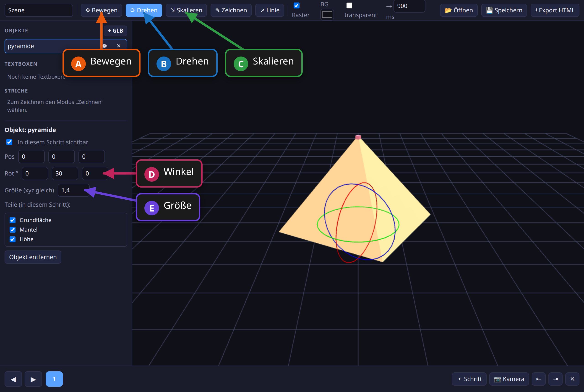Select the Drehen rotate mode
Viewport: 584px width, 392px height.
(x=144, y=10)
